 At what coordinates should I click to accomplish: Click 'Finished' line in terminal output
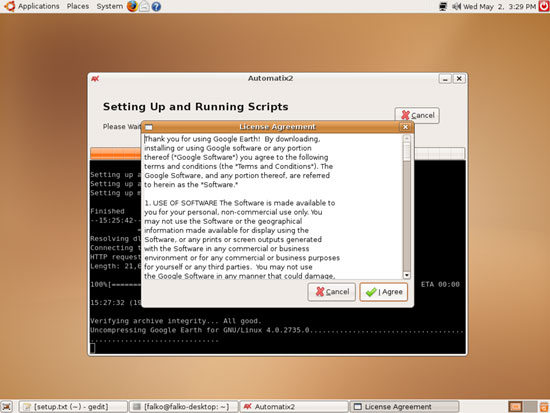pos(107,211)
